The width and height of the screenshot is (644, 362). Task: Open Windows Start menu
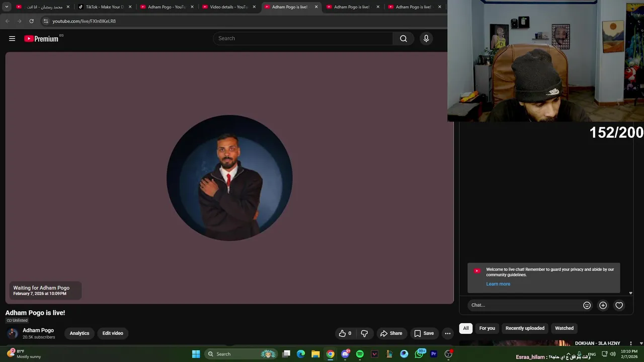click(x=196, y=354)
